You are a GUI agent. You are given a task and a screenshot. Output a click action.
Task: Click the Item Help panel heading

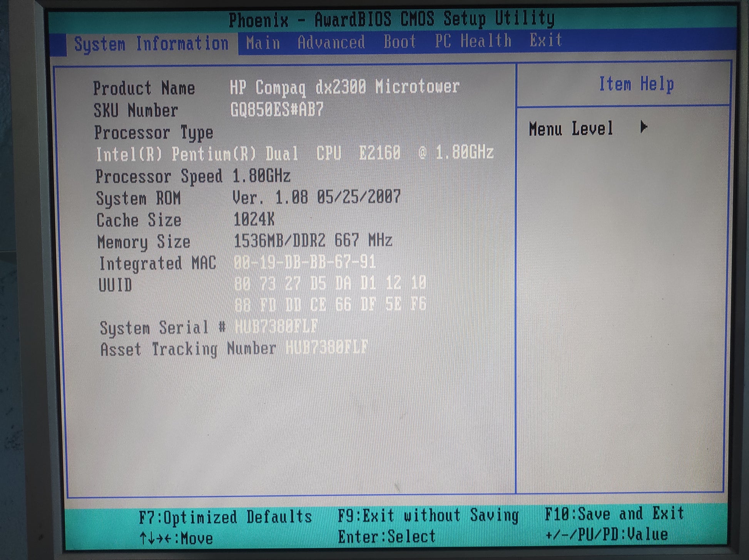[x=636, y=84]
